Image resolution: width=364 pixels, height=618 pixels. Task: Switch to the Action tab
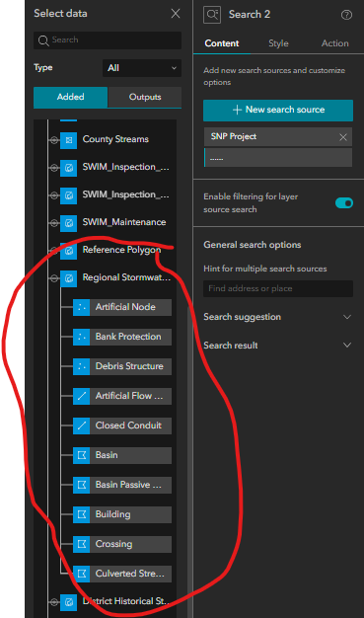pyautogui.click(x=334, y=43)
